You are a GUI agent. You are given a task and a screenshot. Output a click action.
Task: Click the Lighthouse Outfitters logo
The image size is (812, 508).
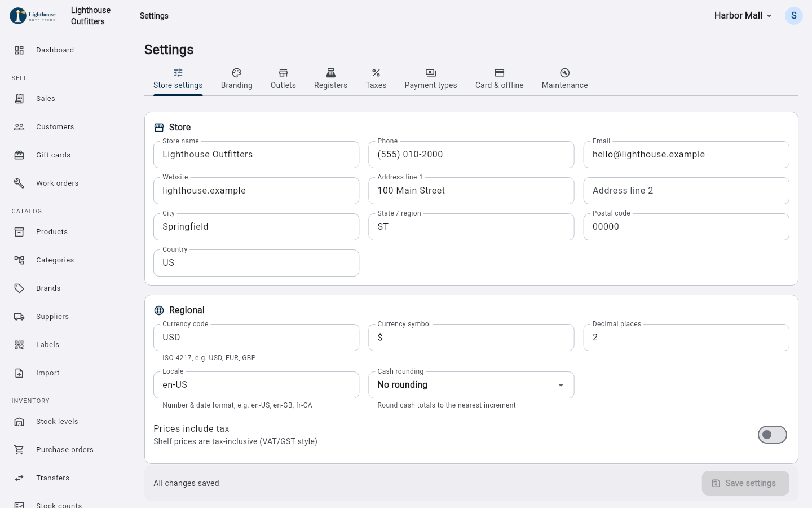tap(33, 16)
